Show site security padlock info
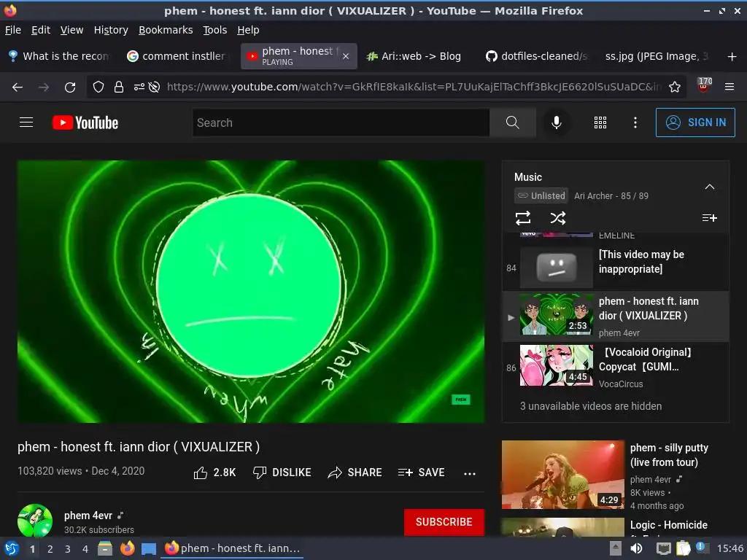The image size is (747, 560). click(119, 87)
